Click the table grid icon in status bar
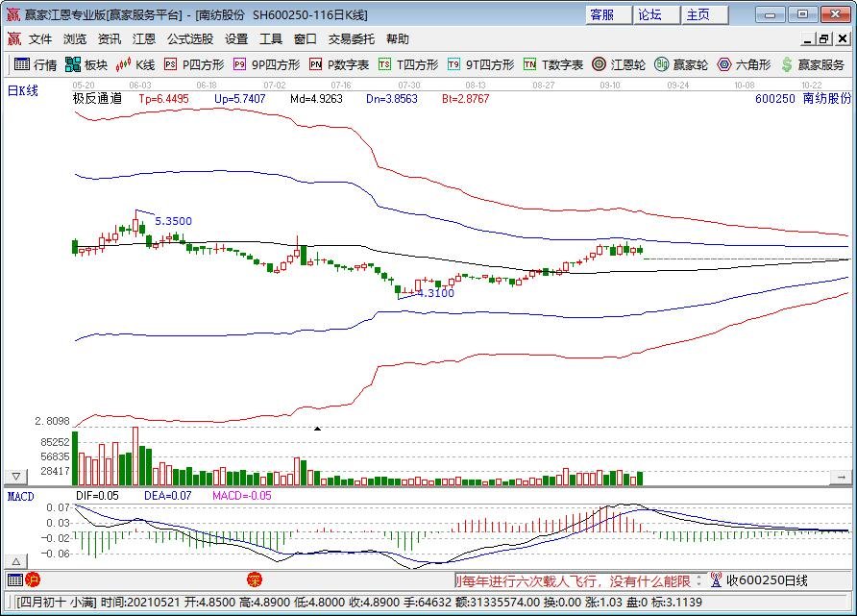The image size is (857, 616). tap(15, 579)
